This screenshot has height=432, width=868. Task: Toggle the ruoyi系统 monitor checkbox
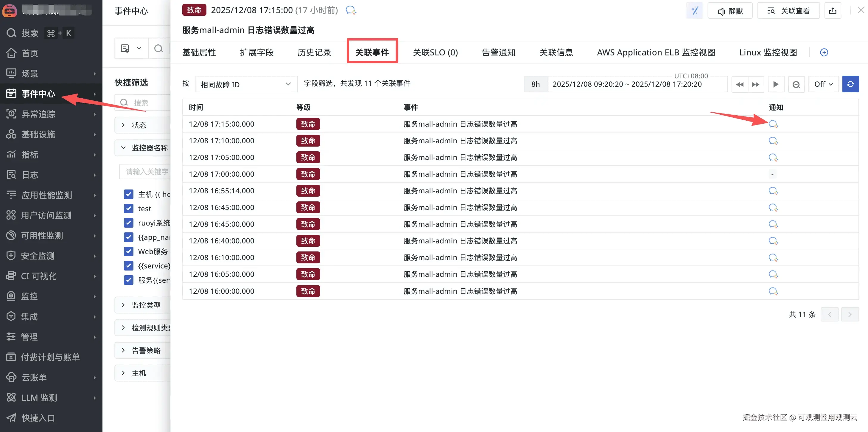pyautogui.click(x=128, y=223)
